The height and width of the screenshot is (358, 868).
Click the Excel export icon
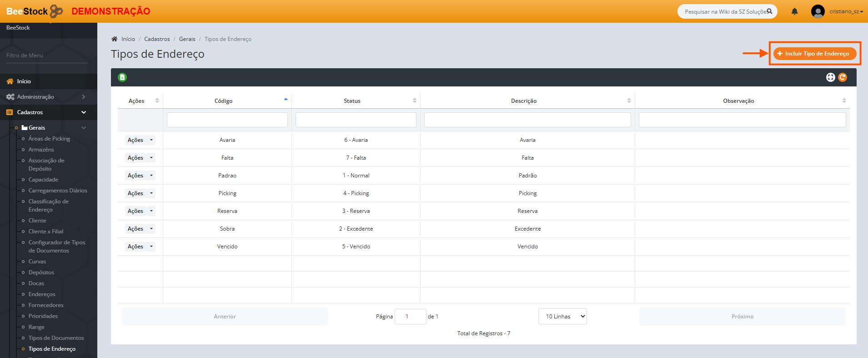(122, 77)
